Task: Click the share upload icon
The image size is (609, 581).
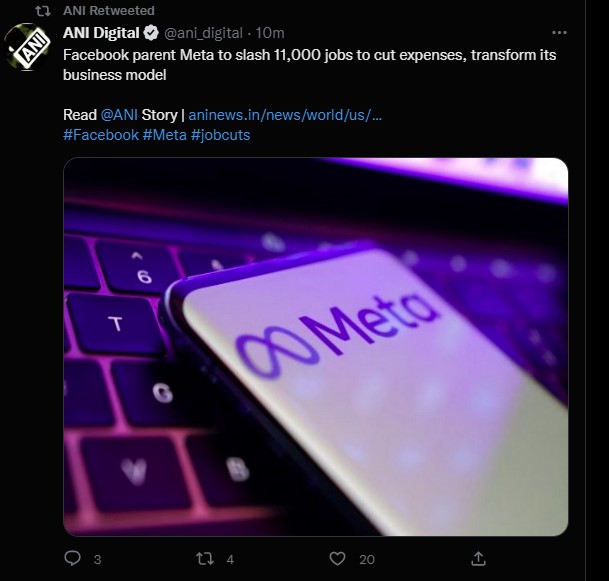Action: pyautogui.click(x=478, y=558)
